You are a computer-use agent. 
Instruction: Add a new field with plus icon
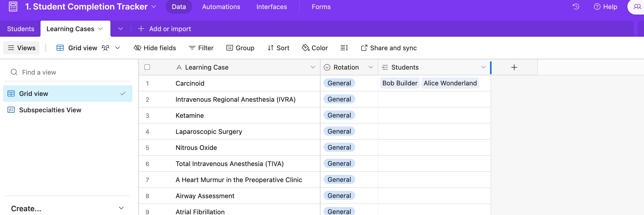[514, 67]
